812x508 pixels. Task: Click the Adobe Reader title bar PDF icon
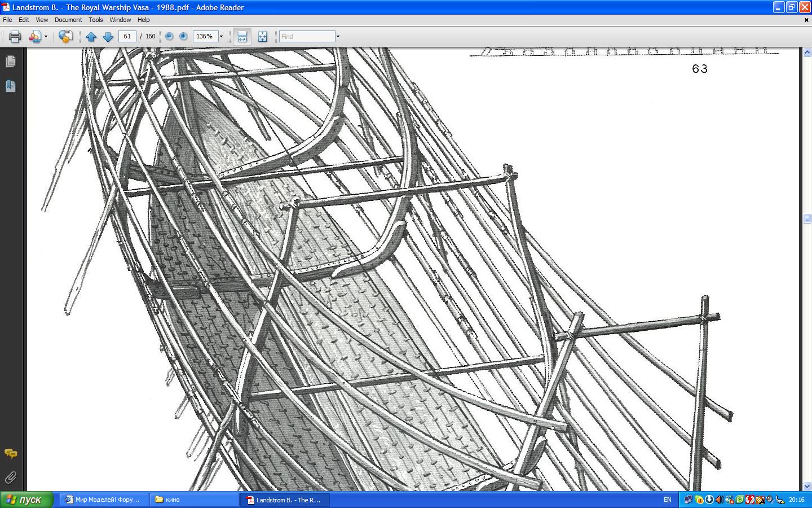(x=6, y=7)
